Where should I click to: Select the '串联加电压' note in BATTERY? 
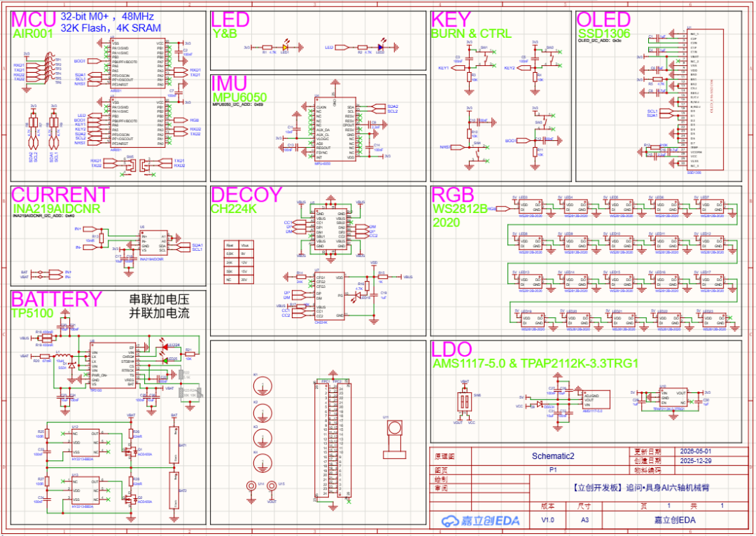click(x=159, y=299)
